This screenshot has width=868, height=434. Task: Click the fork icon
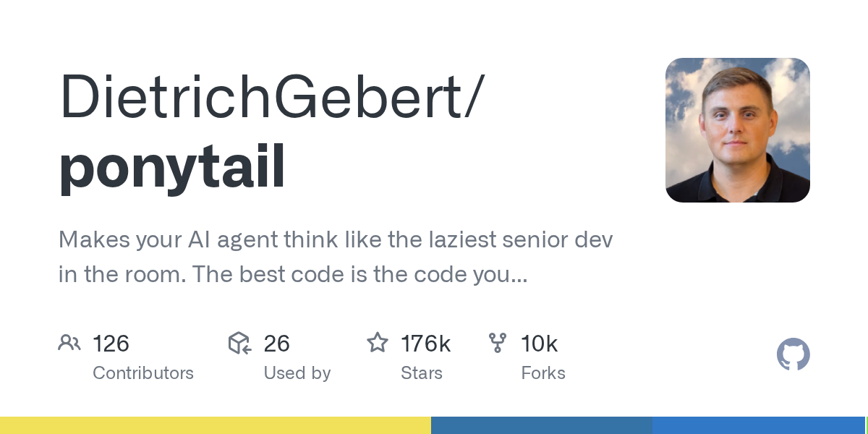(x=498, y=343)
